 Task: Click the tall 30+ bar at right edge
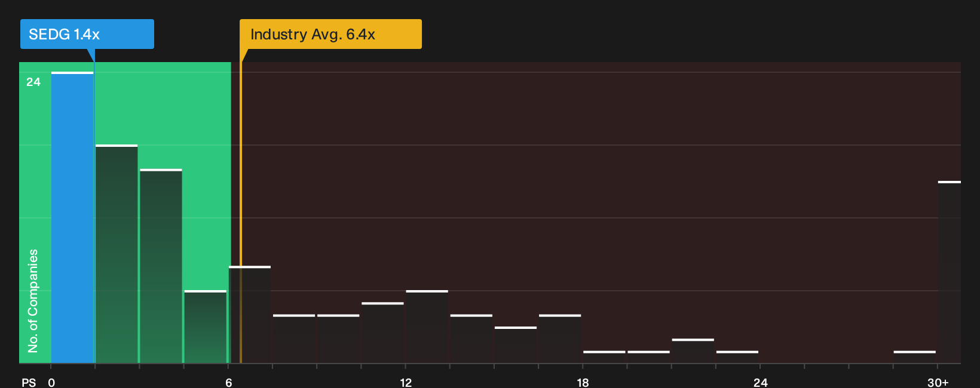tap(950, 272)
